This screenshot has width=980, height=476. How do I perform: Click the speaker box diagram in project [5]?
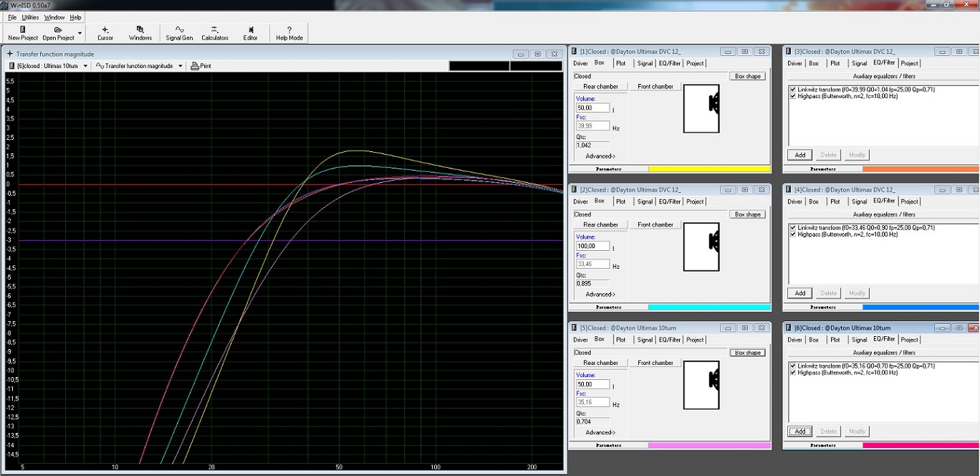[x=701, y=385]
